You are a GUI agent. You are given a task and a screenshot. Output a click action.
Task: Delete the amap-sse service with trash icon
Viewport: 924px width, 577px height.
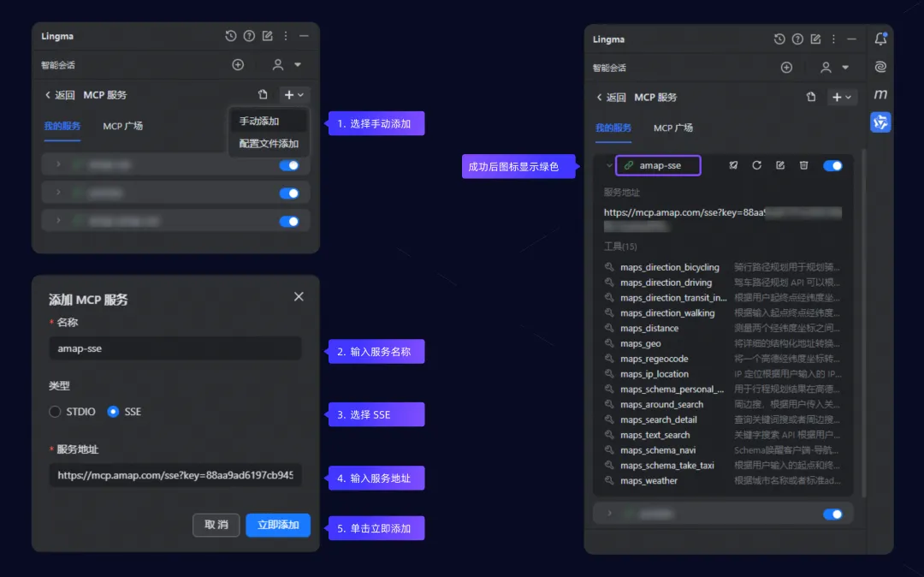803,165
